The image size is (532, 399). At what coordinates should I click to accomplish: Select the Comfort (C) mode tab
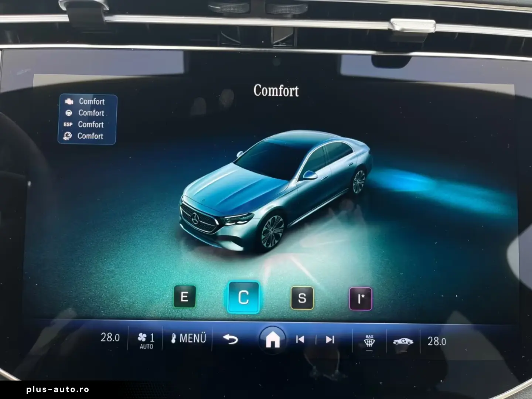click(x=243, y=297)
